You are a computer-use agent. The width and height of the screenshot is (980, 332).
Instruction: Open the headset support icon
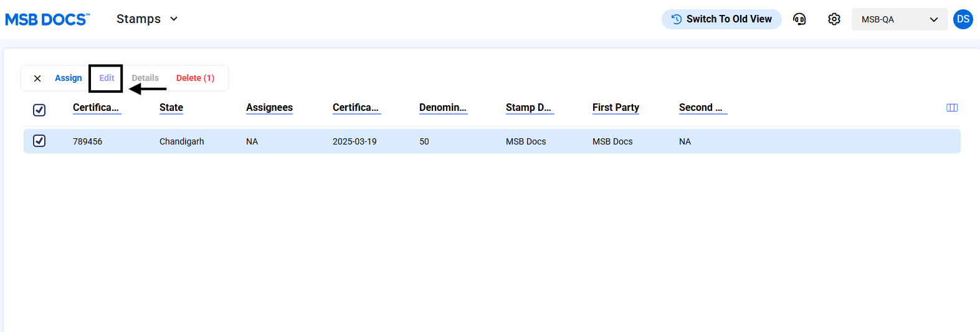[x=799, y=19]
